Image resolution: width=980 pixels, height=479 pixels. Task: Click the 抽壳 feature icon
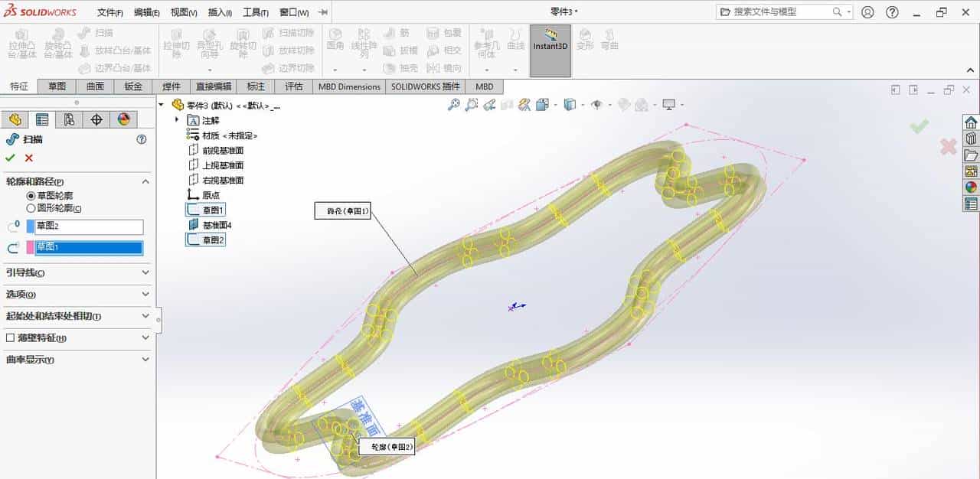(x=401, y=68)
